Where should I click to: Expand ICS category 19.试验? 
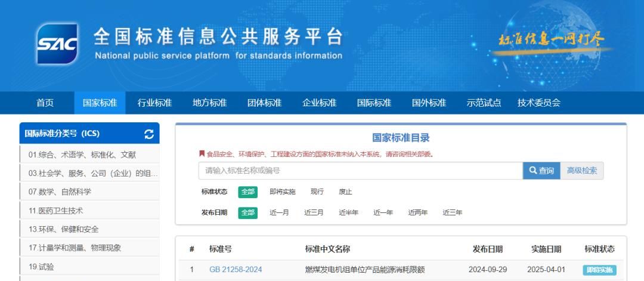[x=89, y=267]
